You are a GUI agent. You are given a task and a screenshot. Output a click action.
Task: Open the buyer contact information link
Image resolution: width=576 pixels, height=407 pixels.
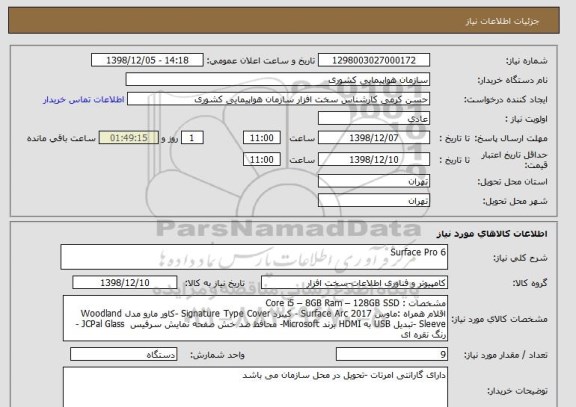(x=84, y=100)
